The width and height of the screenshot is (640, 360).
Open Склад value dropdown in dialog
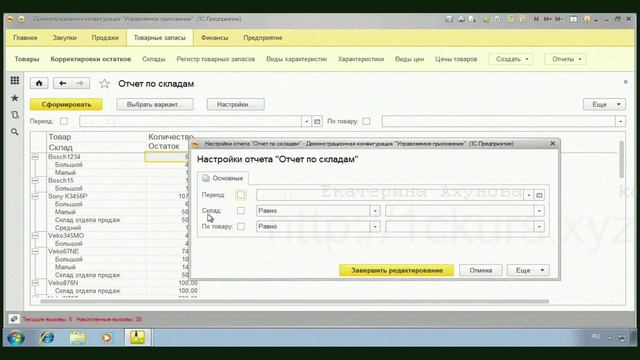[539, 211]
